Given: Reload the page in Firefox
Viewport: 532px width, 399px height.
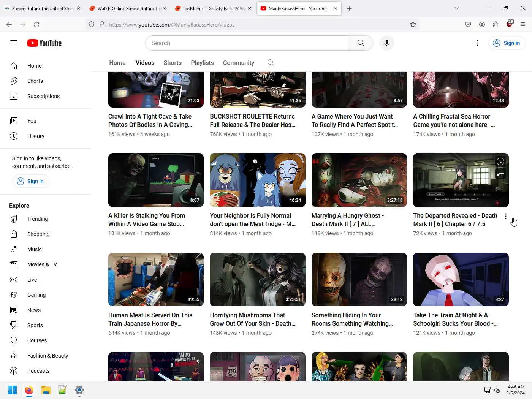Looking at the screenshot, I should coord(36,25).
